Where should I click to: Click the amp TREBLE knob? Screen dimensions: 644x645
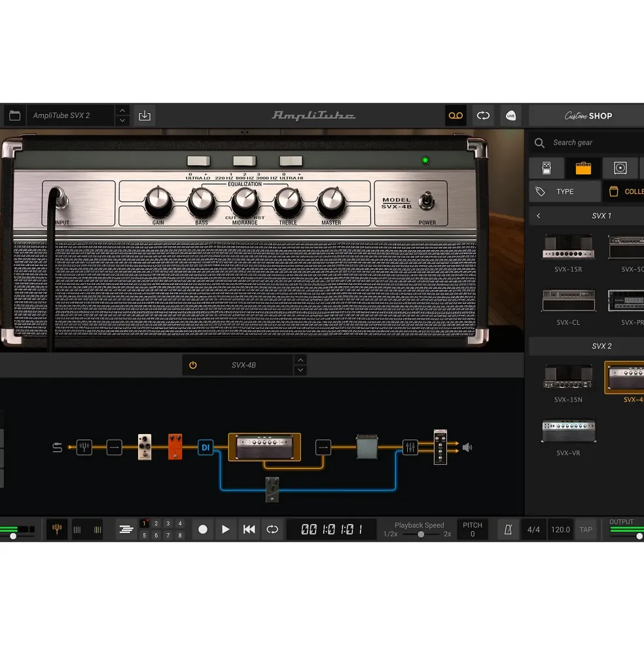(x=288, y=201)
